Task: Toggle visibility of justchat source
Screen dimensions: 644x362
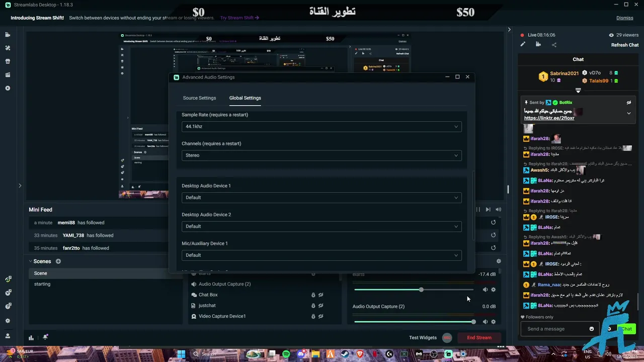Action: point(320,306)
